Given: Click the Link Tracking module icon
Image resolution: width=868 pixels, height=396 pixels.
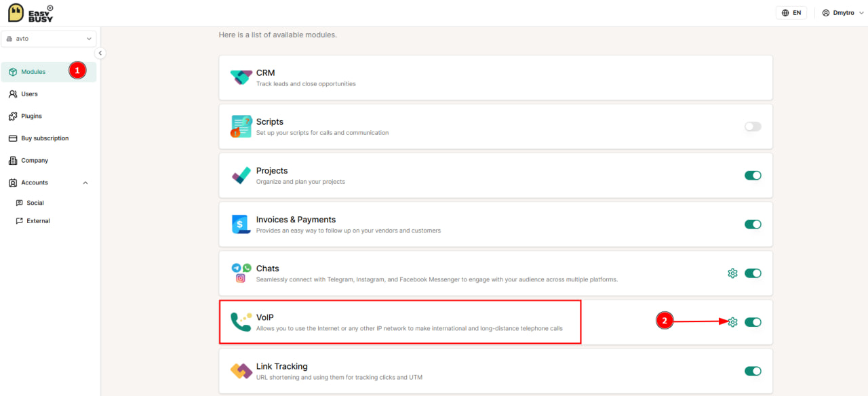Looking at the screenshot, I should point(241,371).
